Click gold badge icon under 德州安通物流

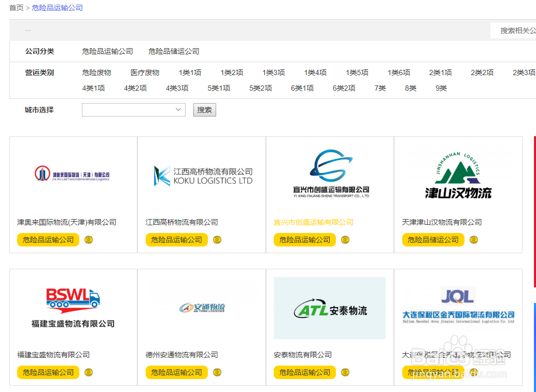coord(217,372)
